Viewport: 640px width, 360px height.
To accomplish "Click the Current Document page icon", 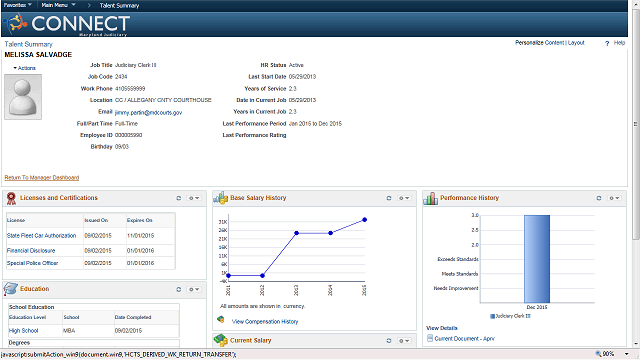I will click(429, 338).
